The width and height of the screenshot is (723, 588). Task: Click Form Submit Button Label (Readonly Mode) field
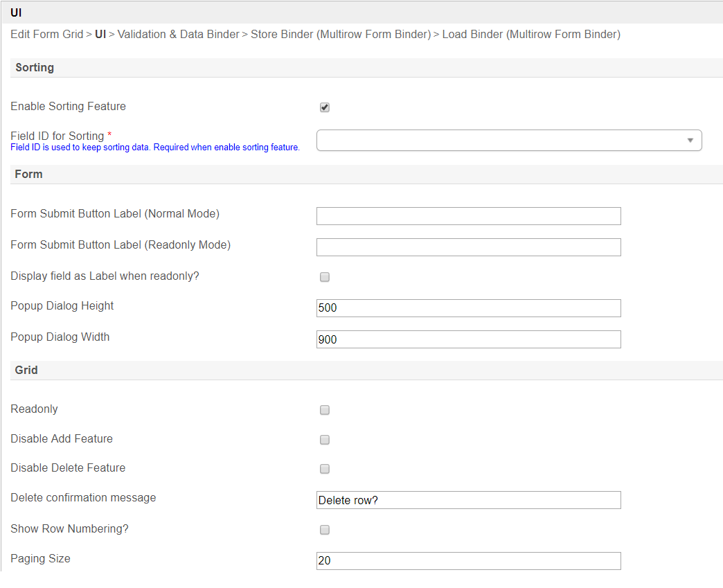click(x=468, y=247)
